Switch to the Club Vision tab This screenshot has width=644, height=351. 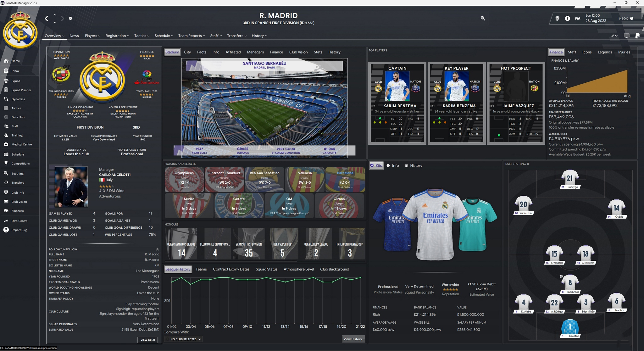(298, 52)
